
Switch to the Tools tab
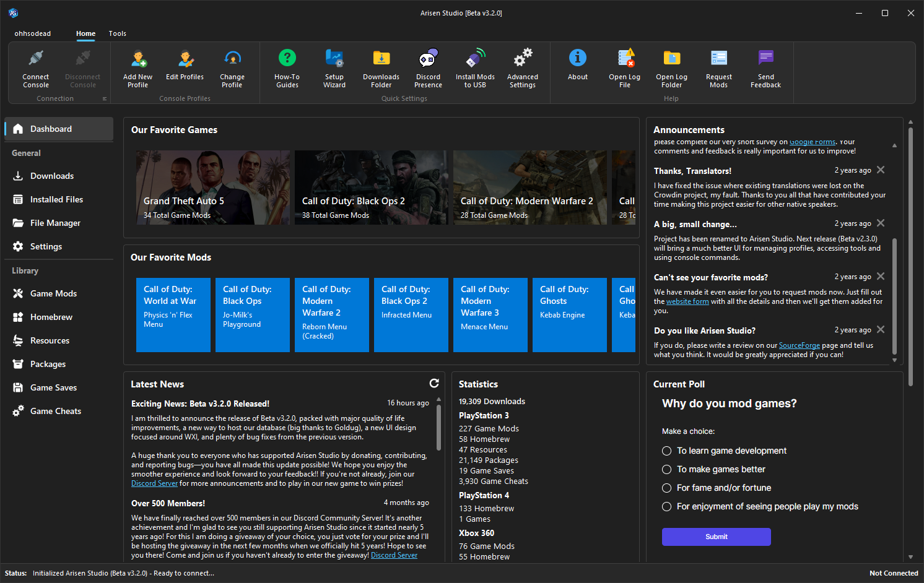pyautogui.click(x=117, y=33)
